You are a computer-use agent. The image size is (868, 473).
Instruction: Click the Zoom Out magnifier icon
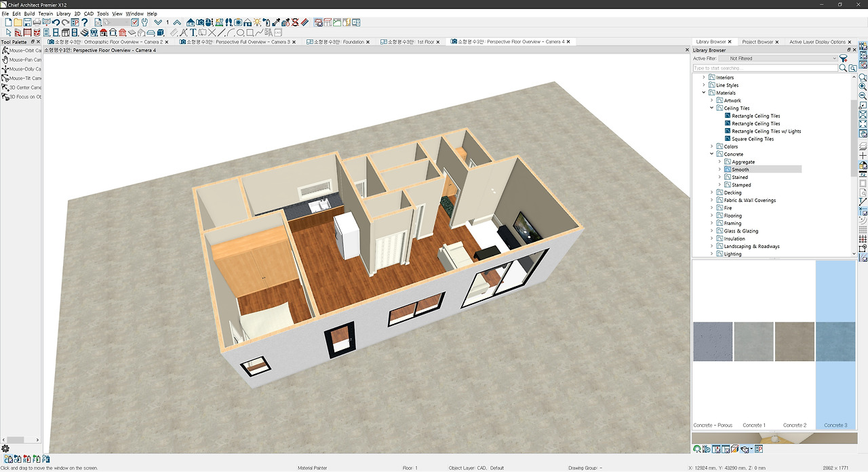[863, 96]
